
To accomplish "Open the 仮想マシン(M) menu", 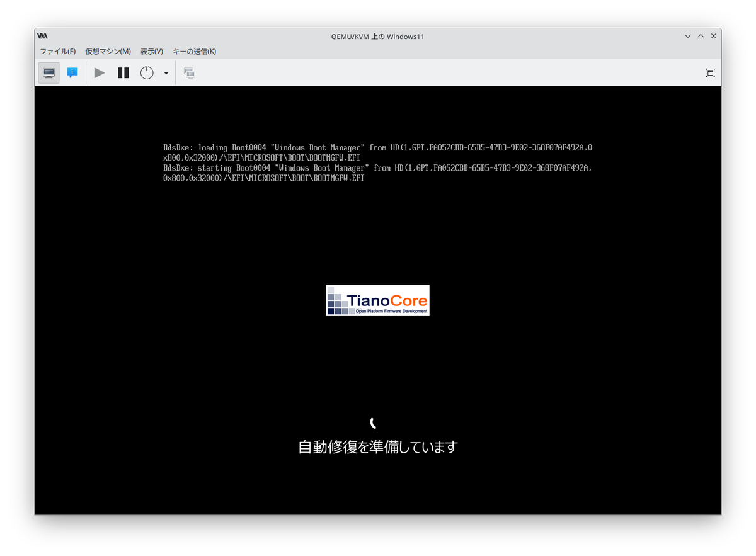I will (x=108, y=52).
